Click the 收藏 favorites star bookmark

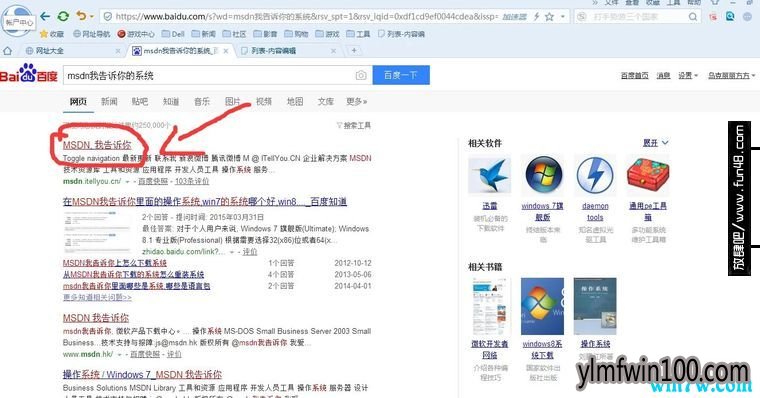click(x=52, y=34)
